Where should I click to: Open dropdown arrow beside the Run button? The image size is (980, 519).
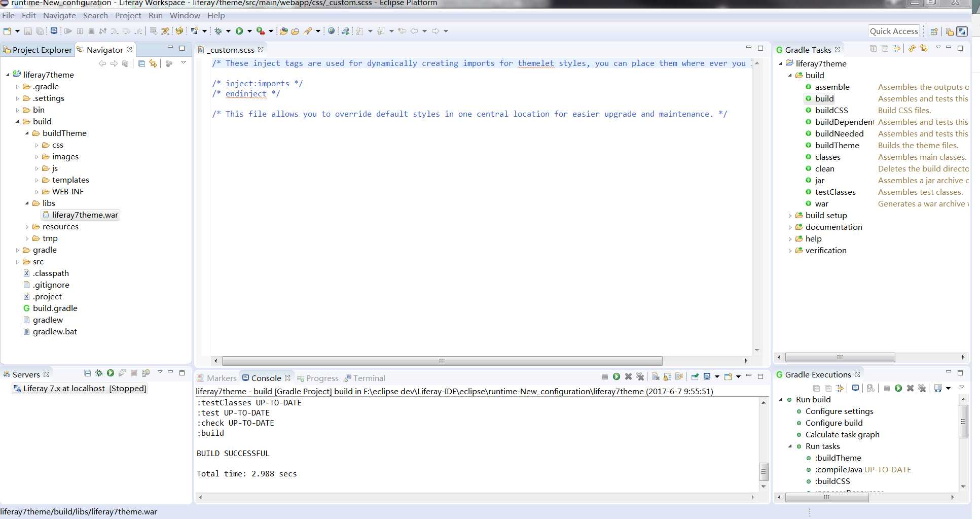[249, 31]
